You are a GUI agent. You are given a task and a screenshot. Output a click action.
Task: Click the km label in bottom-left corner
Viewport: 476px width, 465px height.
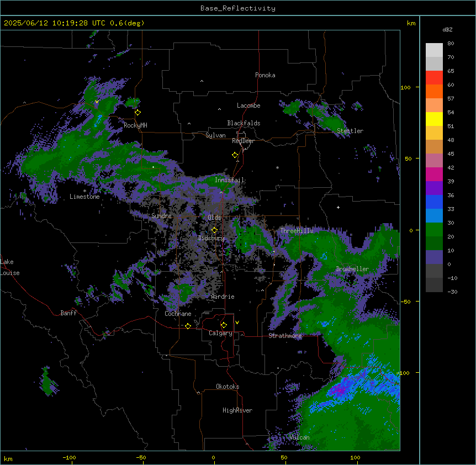(x=8, y=458)
